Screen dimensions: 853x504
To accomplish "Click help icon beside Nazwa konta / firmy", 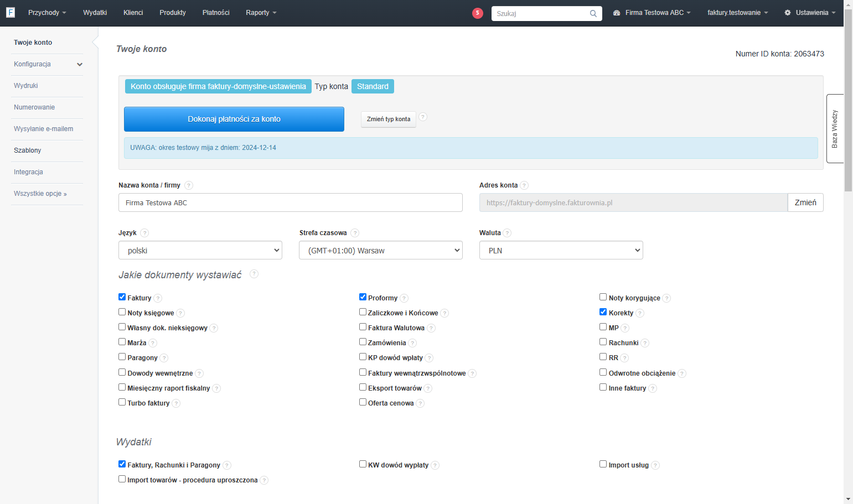I will tap(189, 185).
